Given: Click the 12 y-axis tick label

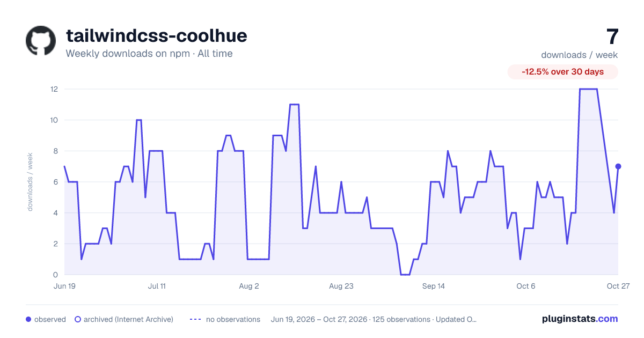Looking at the screenshot, I should click(x=54, y=89).
